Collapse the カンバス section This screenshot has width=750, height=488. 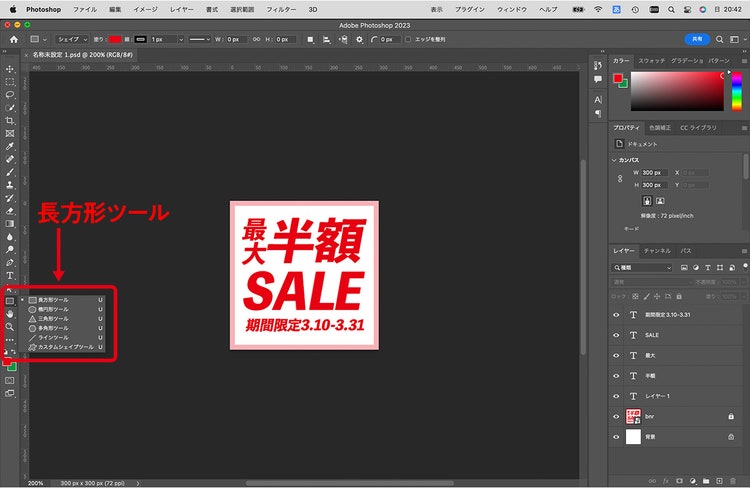(x=614, y=160)
